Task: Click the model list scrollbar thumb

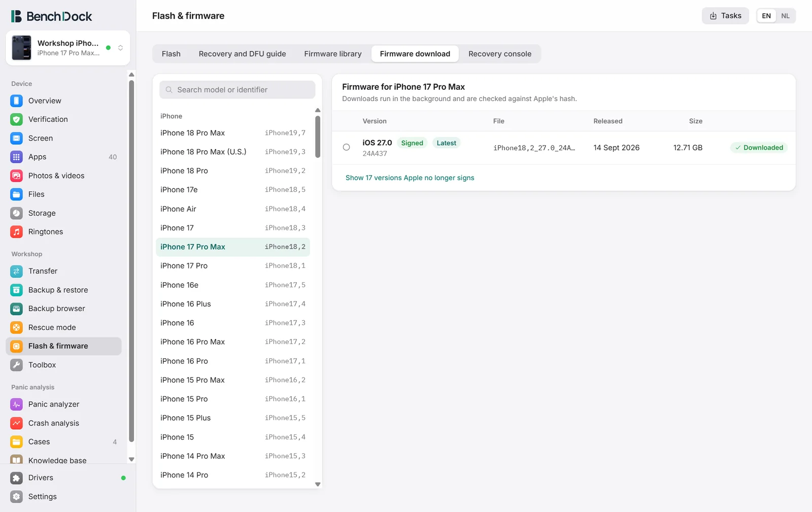Action: [x=318, y=136]
